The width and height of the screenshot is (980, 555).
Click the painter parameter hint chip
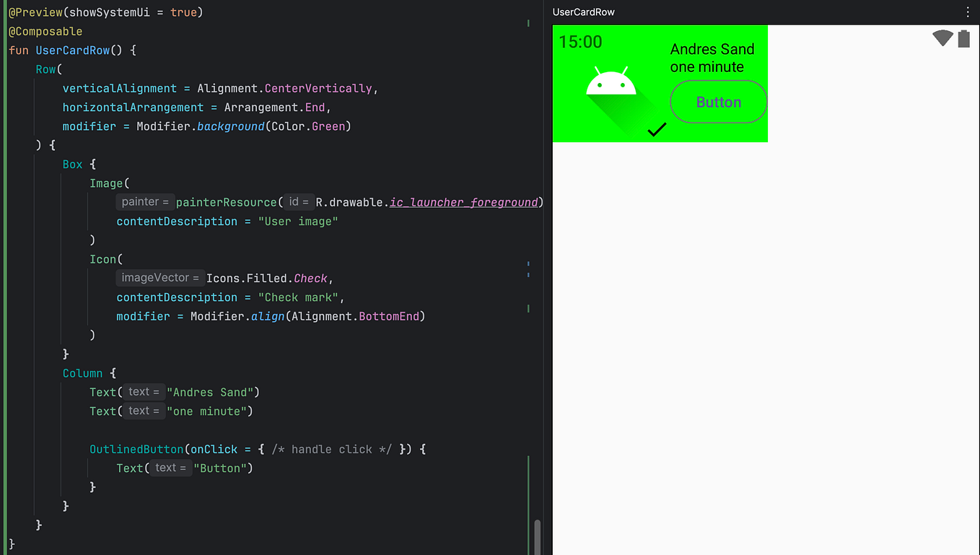[145, 201]
